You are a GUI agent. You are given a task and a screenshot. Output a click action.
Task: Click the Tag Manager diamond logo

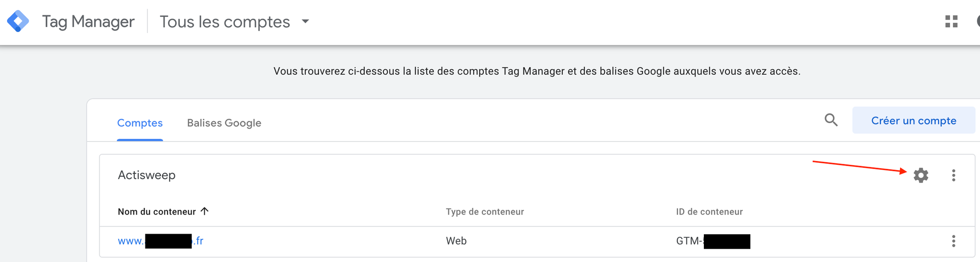tap(18, 22)
